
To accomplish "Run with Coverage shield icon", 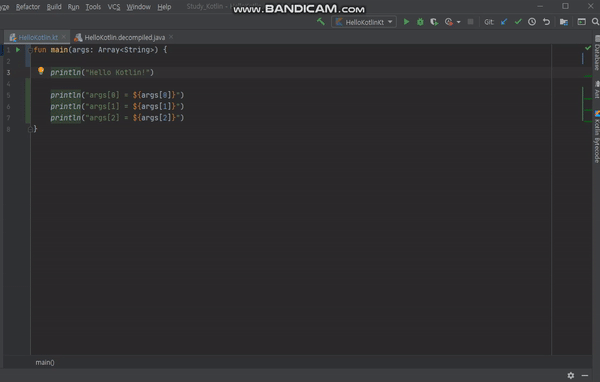I will 434,22.
